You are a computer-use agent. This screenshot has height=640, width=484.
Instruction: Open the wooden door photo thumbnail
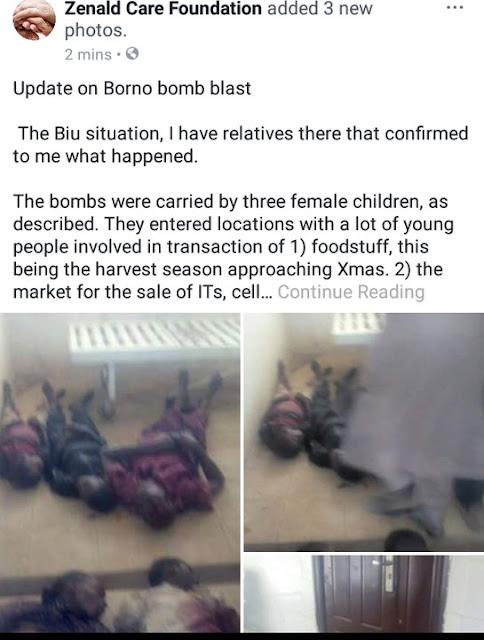[x=364, y=593]
